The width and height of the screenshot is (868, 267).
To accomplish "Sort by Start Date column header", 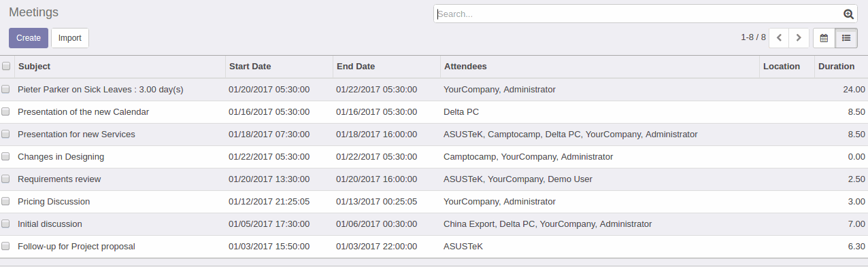I will tap(250, 67).
